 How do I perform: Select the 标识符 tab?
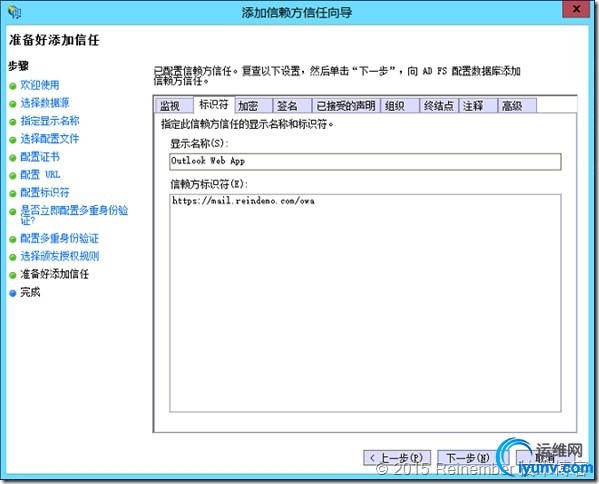214,104
